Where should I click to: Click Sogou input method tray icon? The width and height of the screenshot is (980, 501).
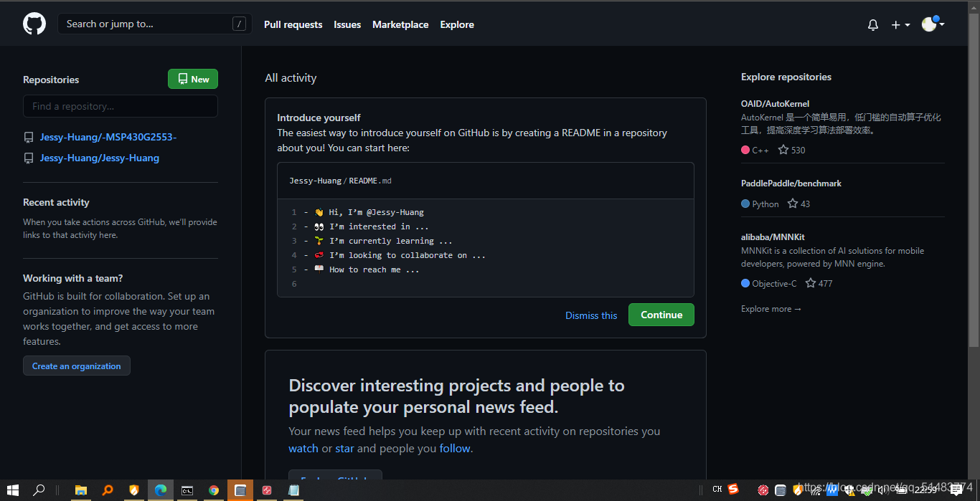click(733, 490)
